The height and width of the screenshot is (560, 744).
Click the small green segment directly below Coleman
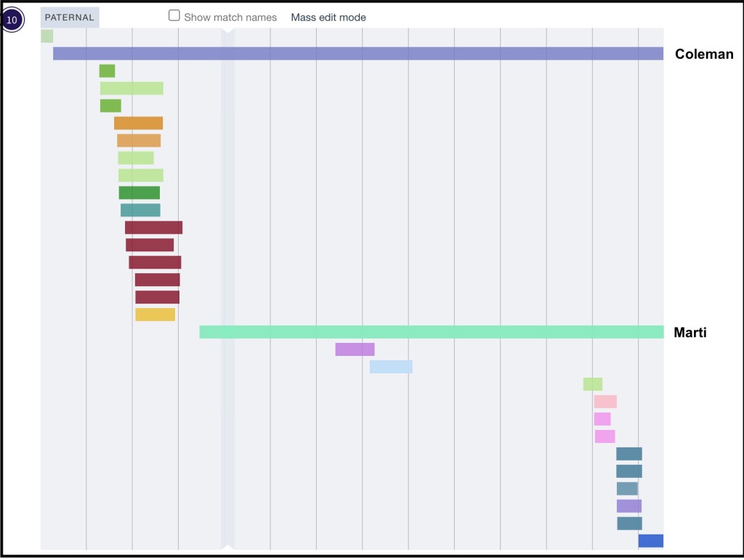point(107,70)
